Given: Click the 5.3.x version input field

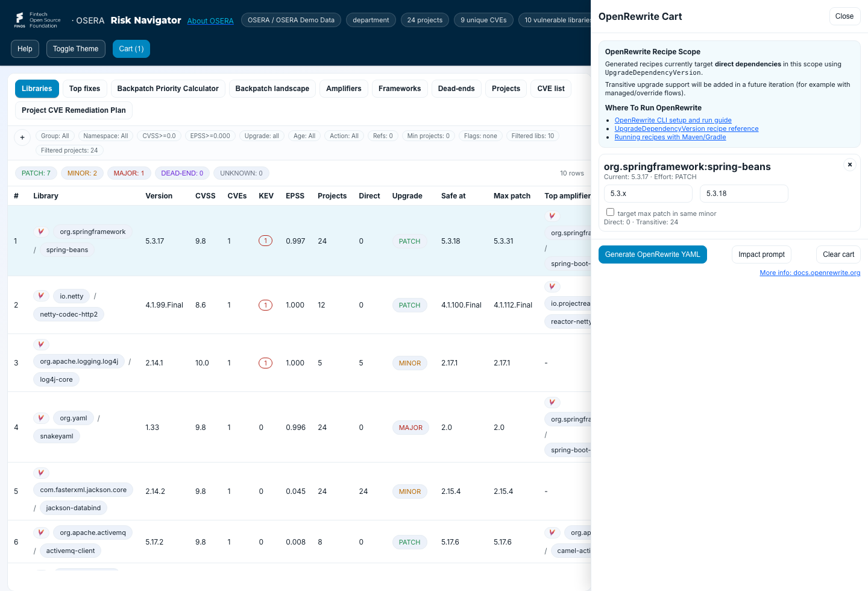Looking at the screenshot, I should (648, 194).
